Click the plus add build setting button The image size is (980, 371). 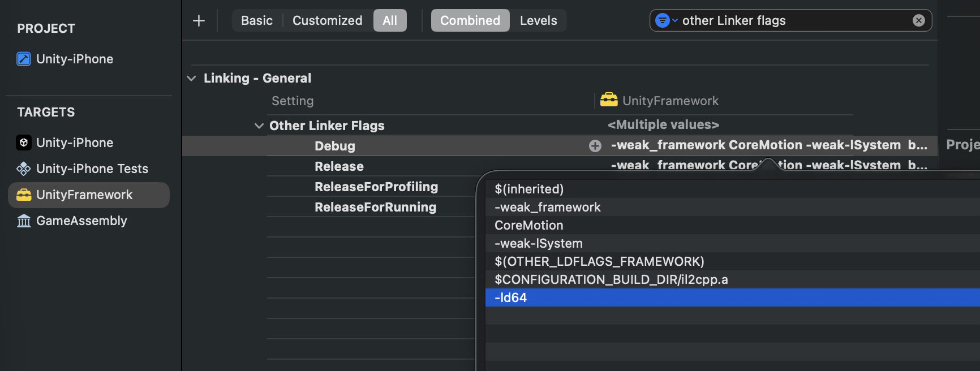tap(199, 21)
